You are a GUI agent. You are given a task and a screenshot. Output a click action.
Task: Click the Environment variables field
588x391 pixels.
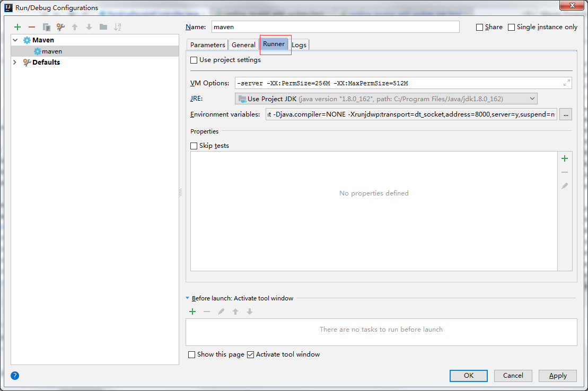tap(411, 114)
